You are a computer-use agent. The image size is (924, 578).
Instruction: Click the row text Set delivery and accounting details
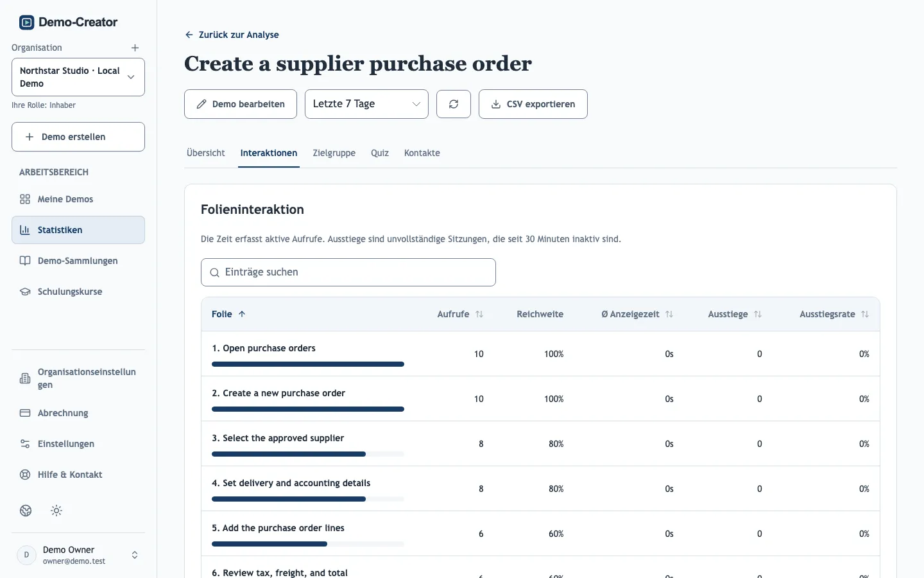pos(296,483)
